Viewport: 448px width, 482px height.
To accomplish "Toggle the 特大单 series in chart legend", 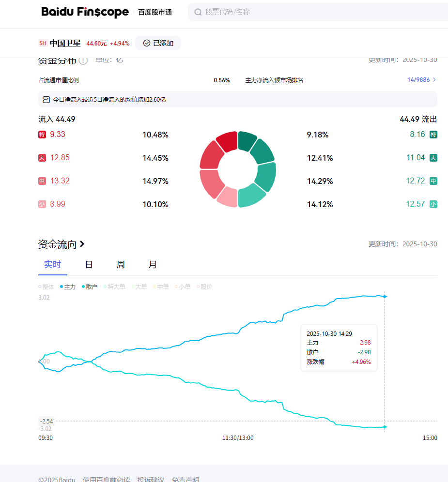I will pyautogui.click(x=114, y=287).
